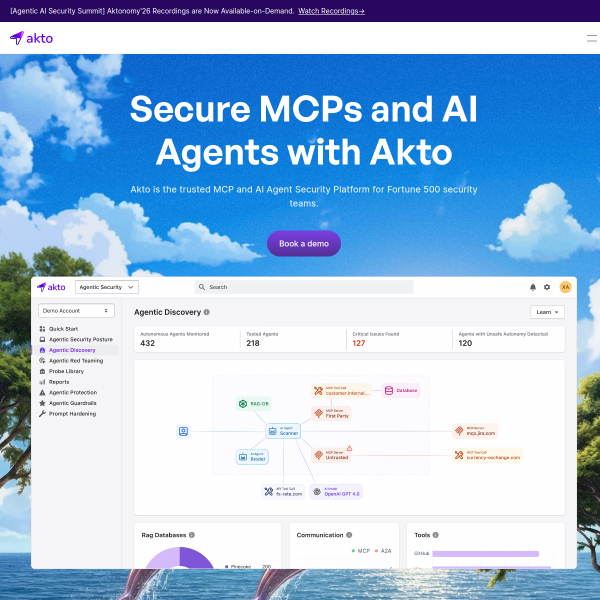Click the Critical Issues Found value 127
Image resolution: width=600 pixels, height=600 pixels.
pos(359,343)
